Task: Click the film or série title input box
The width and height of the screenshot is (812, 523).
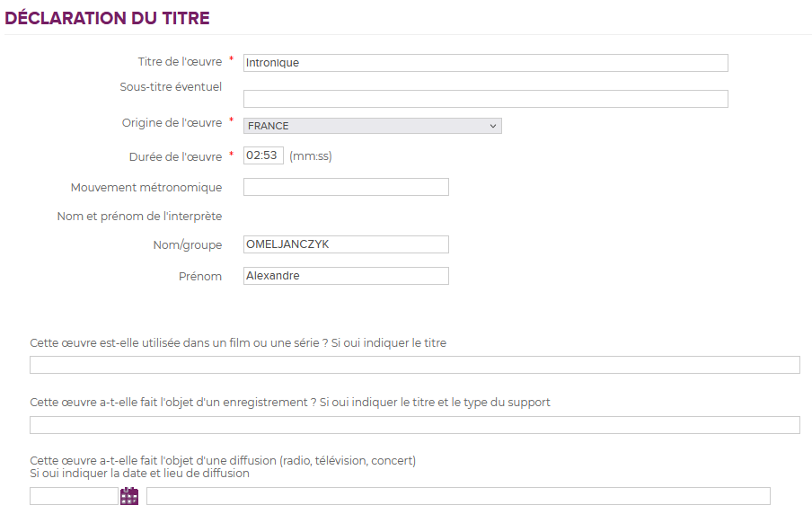Action: click(415, 365)
